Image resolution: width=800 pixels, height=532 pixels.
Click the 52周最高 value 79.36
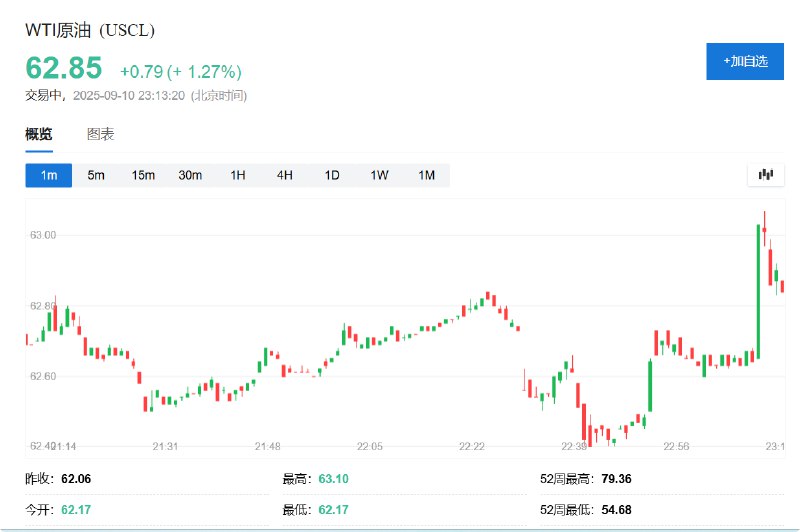pos(616,479)
